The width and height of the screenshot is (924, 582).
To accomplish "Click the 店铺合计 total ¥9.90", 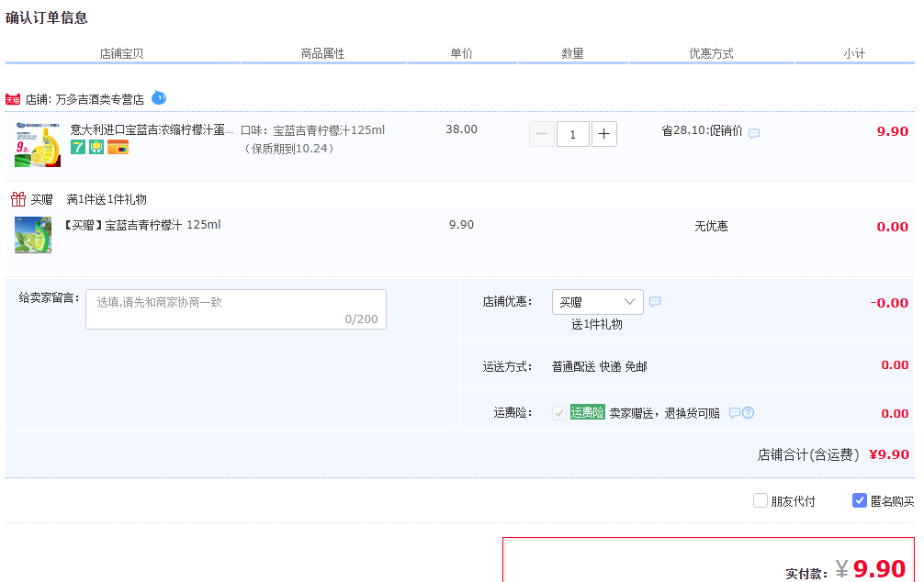I will pos(889,454).
